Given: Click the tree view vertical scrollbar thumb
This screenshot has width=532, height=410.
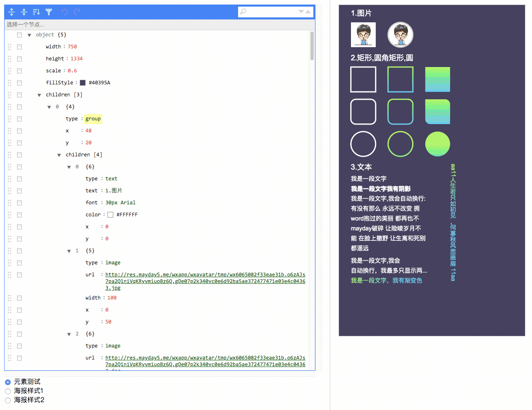Looking at the screenshot, I should click(312, 46).
